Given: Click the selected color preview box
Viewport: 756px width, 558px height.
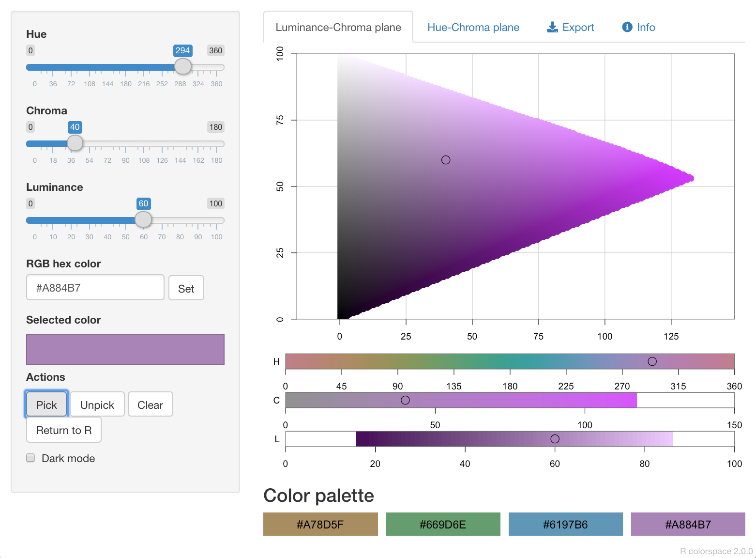Looking at the screenshot, I should tap(125, 349).
